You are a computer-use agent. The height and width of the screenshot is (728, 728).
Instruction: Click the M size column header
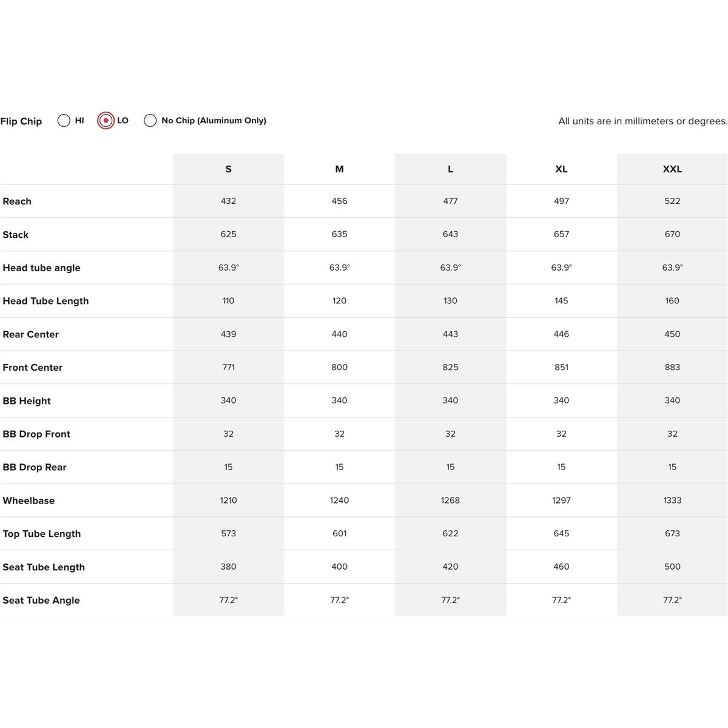339,169
